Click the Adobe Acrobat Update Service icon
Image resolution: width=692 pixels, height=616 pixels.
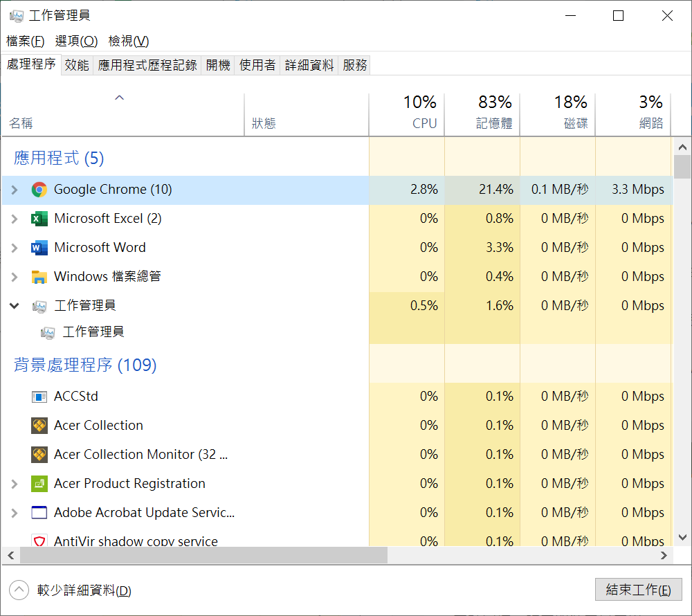pyautogui.click(x=39, y=513)
